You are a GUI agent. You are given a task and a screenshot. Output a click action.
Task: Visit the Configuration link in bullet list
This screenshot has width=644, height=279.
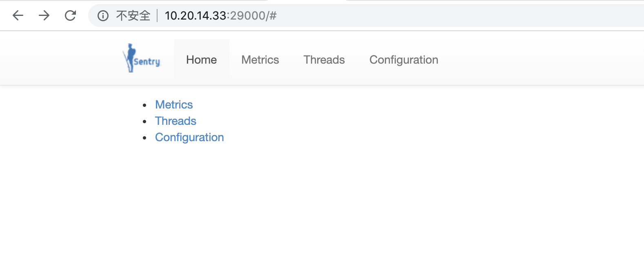(x=189, y=137)
